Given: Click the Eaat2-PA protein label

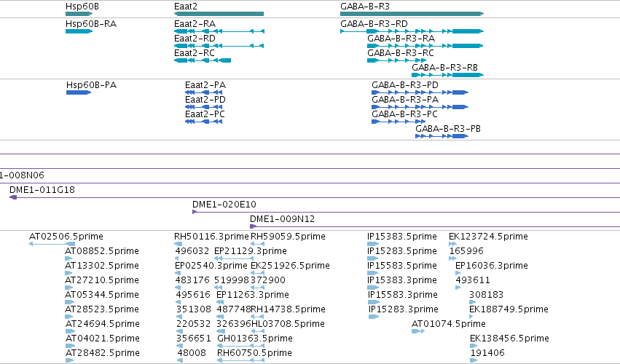Looking at the screenshot, I should coord(205,85).
